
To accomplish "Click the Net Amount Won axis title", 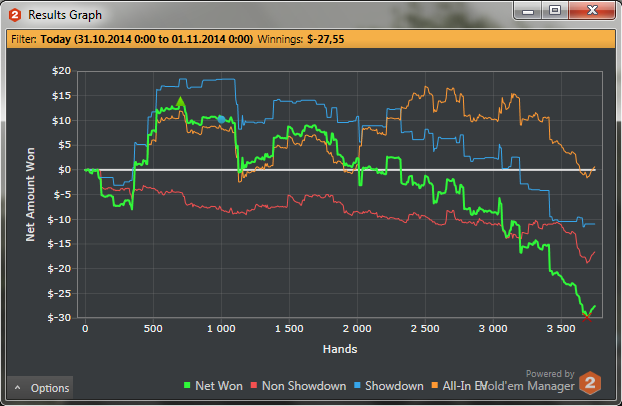I will 31,194.
